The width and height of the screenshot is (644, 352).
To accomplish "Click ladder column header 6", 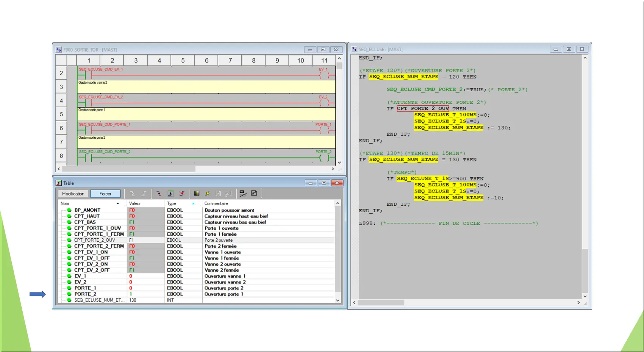I will coord(206,60).
